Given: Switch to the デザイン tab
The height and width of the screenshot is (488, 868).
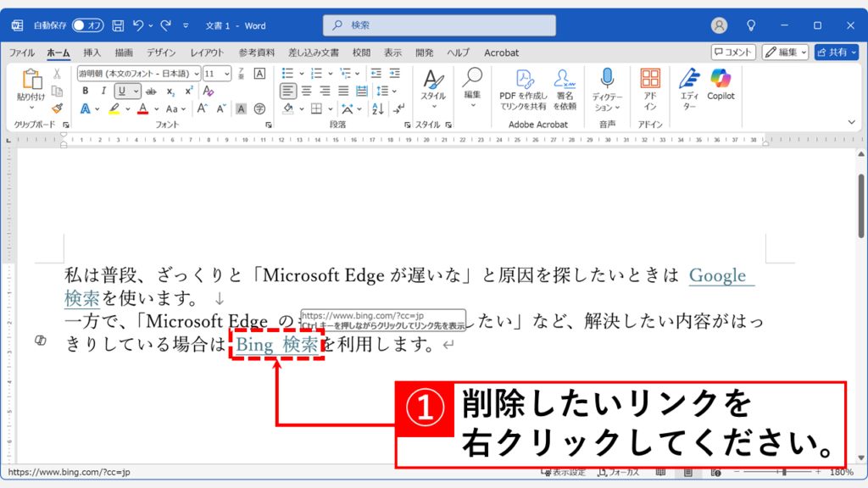Looking at the screenshot, I should [161, 53].
